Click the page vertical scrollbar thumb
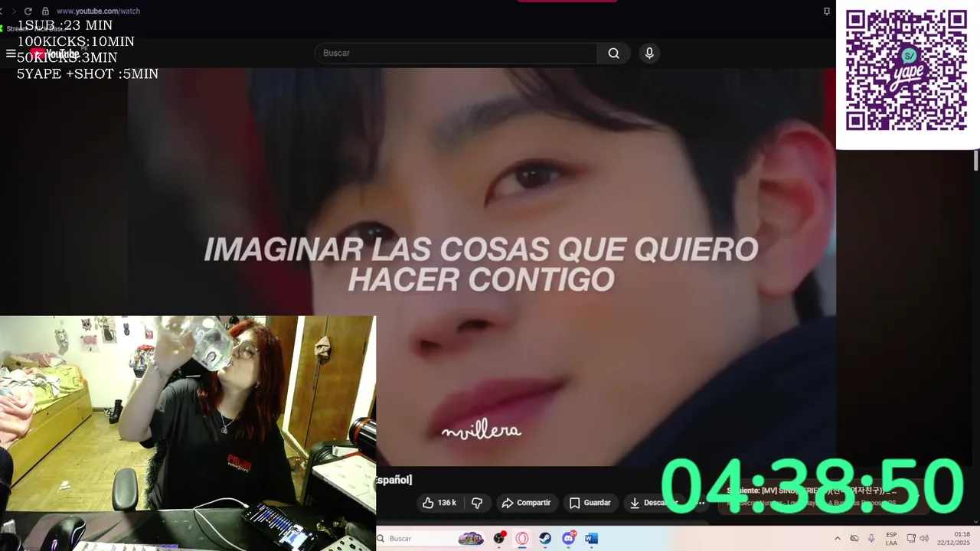Image resolution: width=980 pixels, height=551 pixels. pos(976,161)
